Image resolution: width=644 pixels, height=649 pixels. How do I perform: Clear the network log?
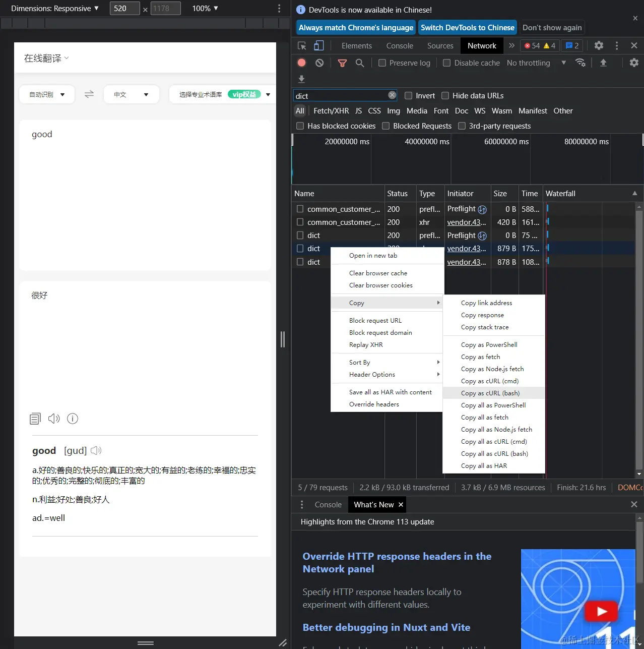(x=319, y=63)
